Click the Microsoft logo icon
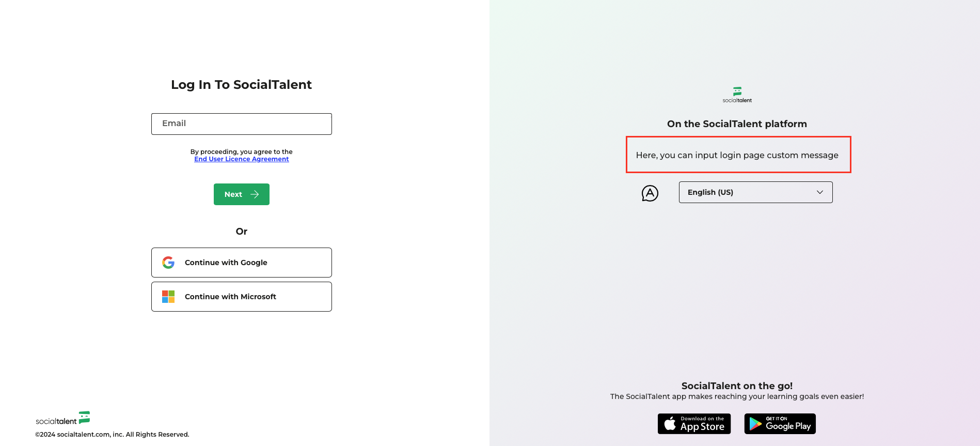 point(168,297)
